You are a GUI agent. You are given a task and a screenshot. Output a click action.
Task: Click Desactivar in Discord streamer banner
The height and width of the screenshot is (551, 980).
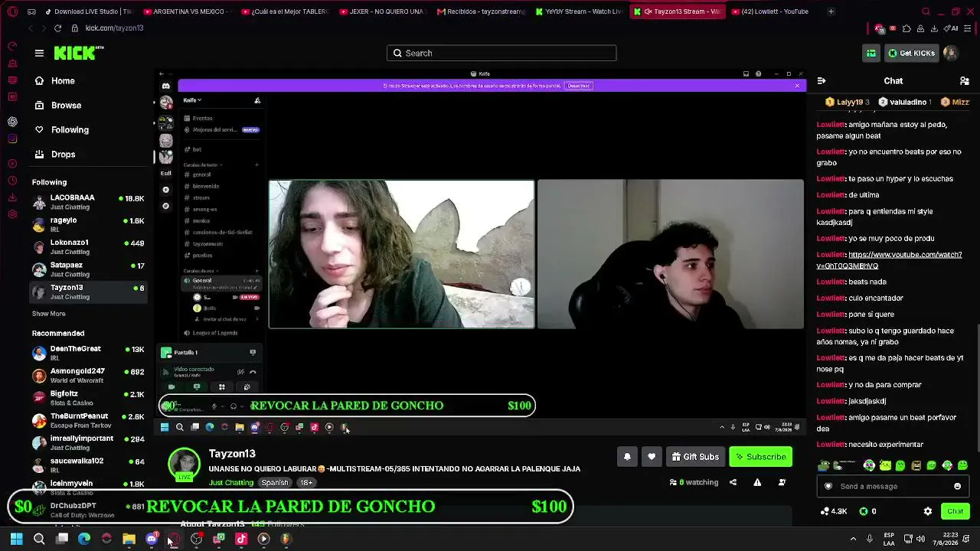[579, 86]
